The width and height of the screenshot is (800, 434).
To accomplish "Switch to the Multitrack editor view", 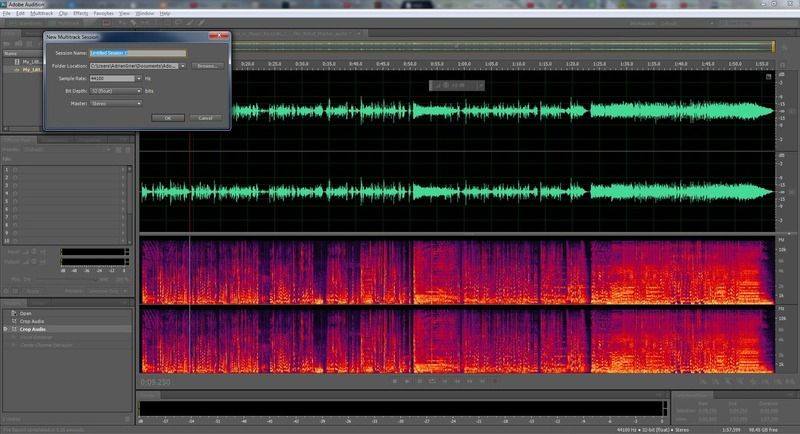I will (x=63, y=23).
